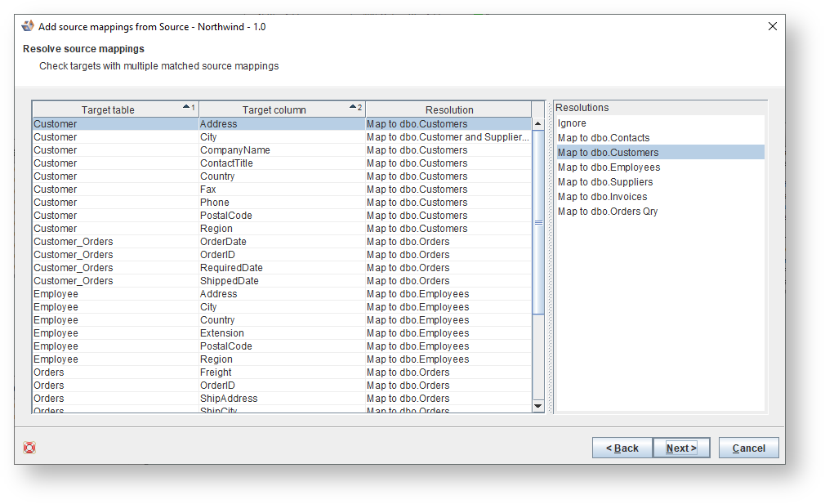
Task: Click the ascending sort arrow on Target table header
Action: (186, 106)
